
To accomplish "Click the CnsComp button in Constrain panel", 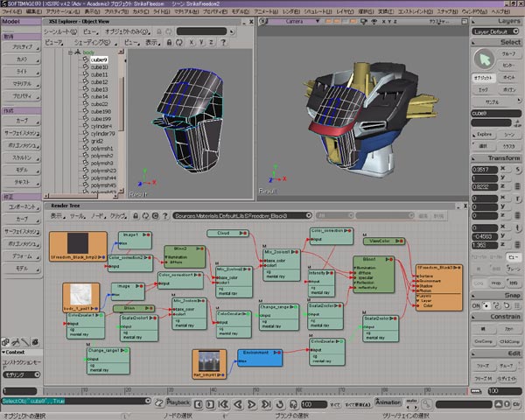I will point(484,341).
